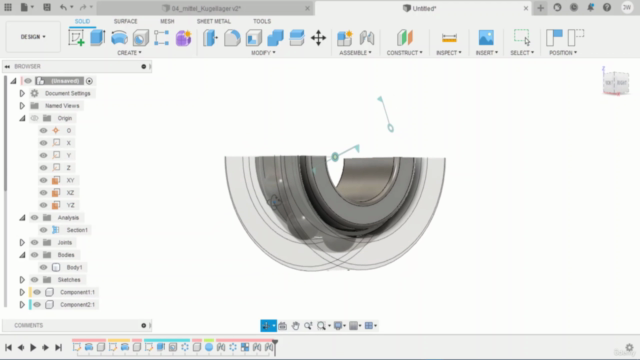The width and height of the screenshot is (640, 360).
Task: Select the Combine tool
Action: point(275,38)
